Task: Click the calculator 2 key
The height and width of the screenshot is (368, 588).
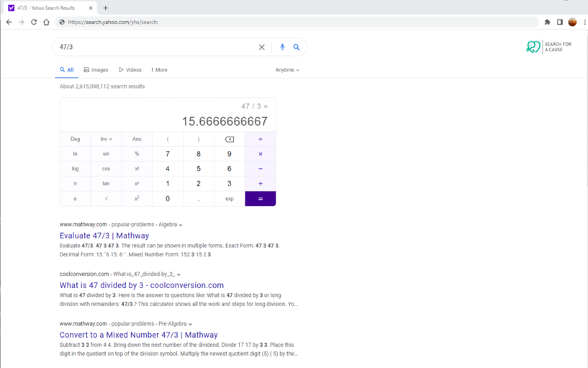Action: coord(198,184)
